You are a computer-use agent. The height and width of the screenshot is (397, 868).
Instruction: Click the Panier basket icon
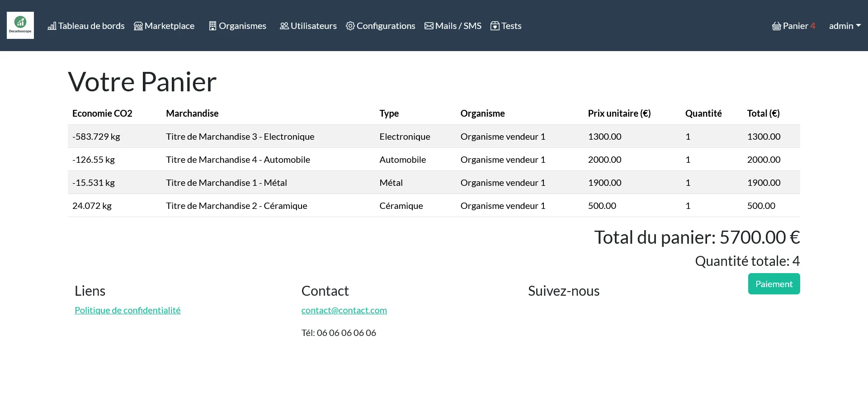776,26
